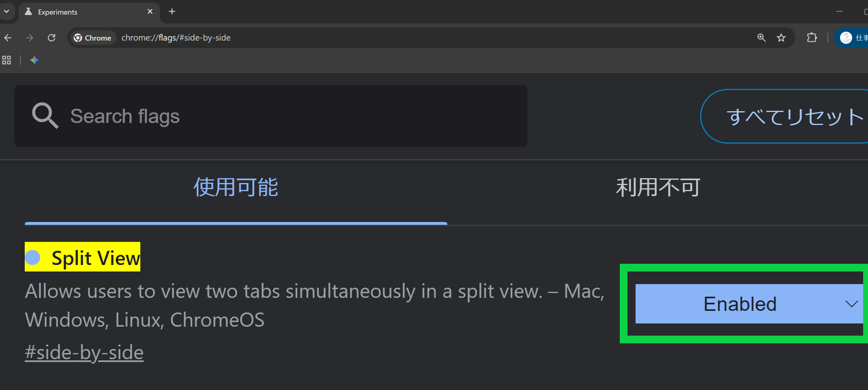Open a new tab with plus button

[x=172, y=12]
